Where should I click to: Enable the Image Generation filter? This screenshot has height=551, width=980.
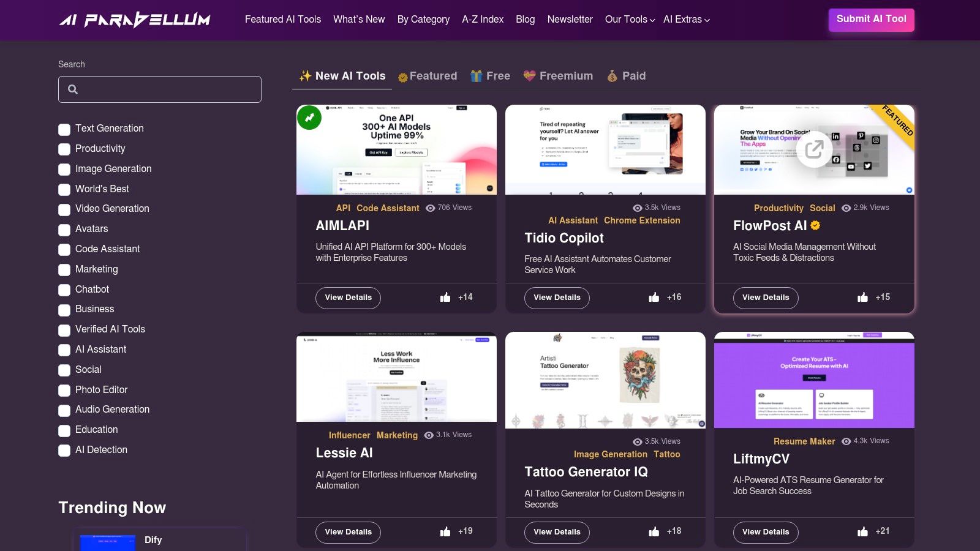(x=64, y=170)
